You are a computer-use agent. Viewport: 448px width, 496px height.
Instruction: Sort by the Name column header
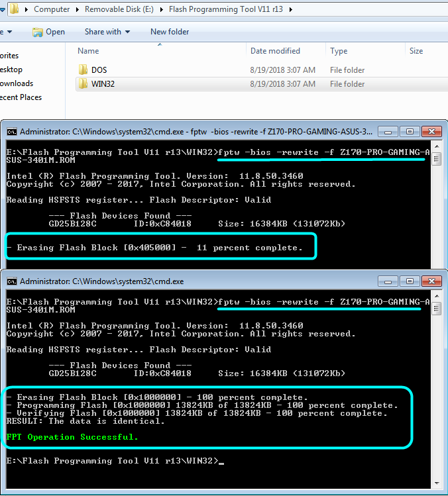pos(88,51)
